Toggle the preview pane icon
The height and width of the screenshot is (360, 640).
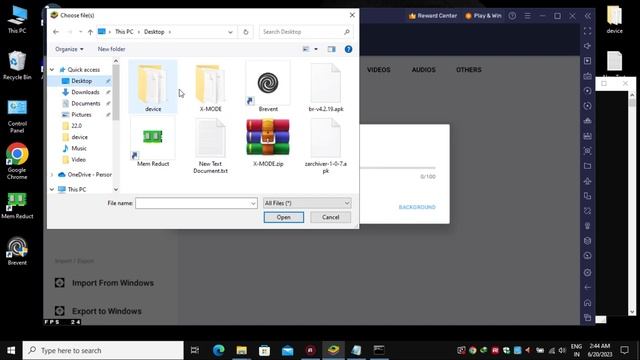(x=331, y=49)
